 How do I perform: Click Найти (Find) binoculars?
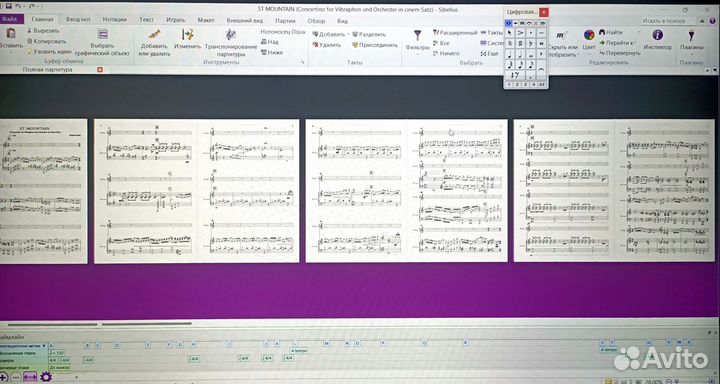coord(611,32)
